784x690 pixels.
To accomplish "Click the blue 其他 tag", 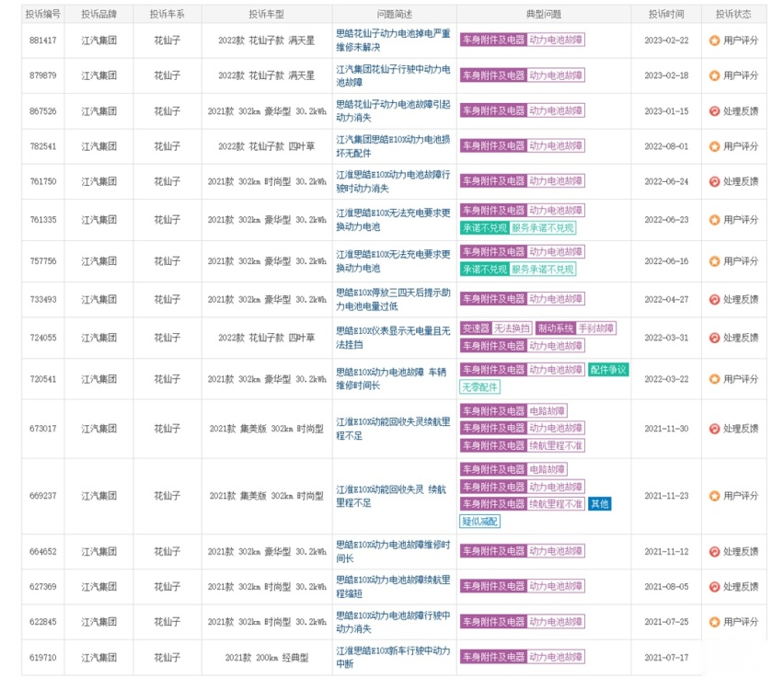I will point(599,504).
